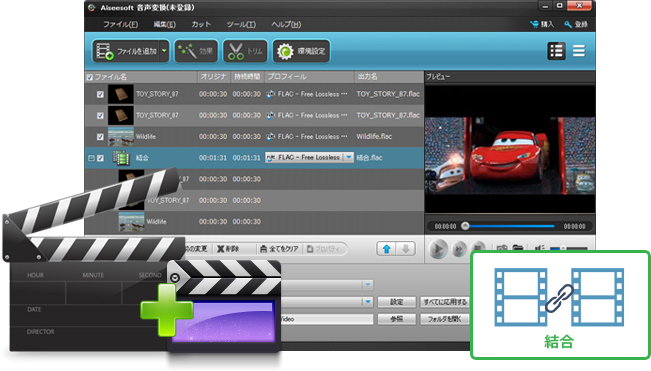Open Preferences (環境設定) gear button
Viewport: 651px width, 371px height.
point(301,51)
